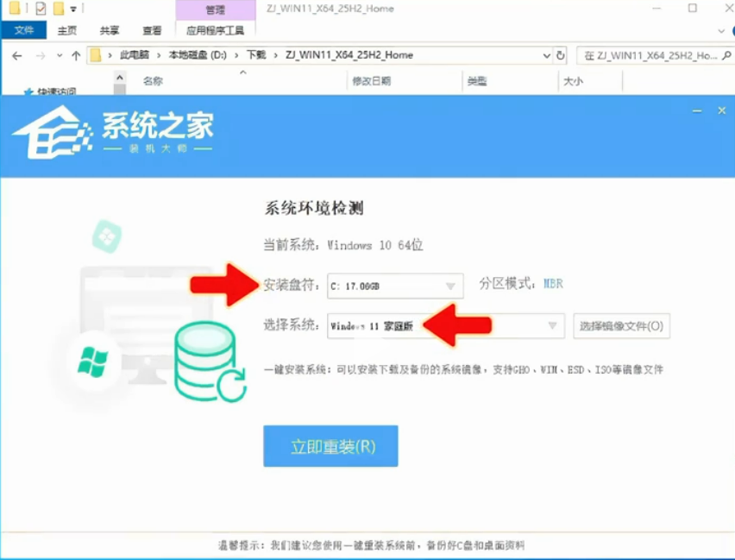
Task: Refresh the Explorer folder view
Action: coord(561,55)
